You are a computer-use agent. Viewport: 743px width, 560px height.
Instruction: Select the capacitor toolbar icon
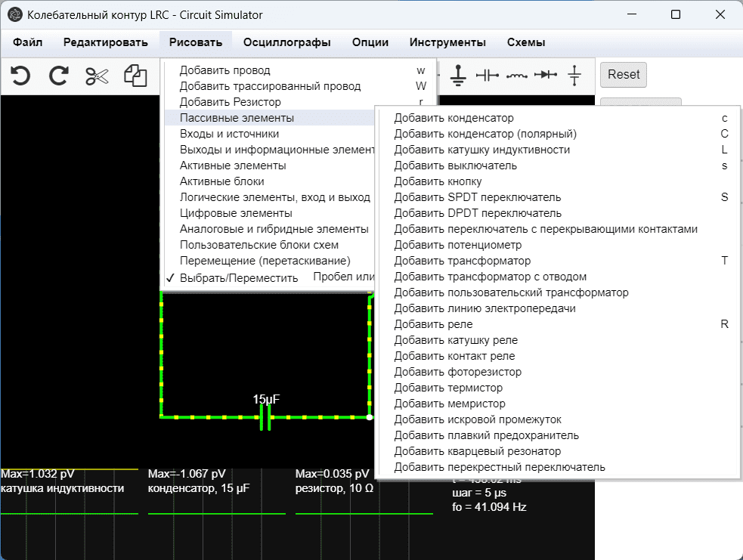(487, 75)
